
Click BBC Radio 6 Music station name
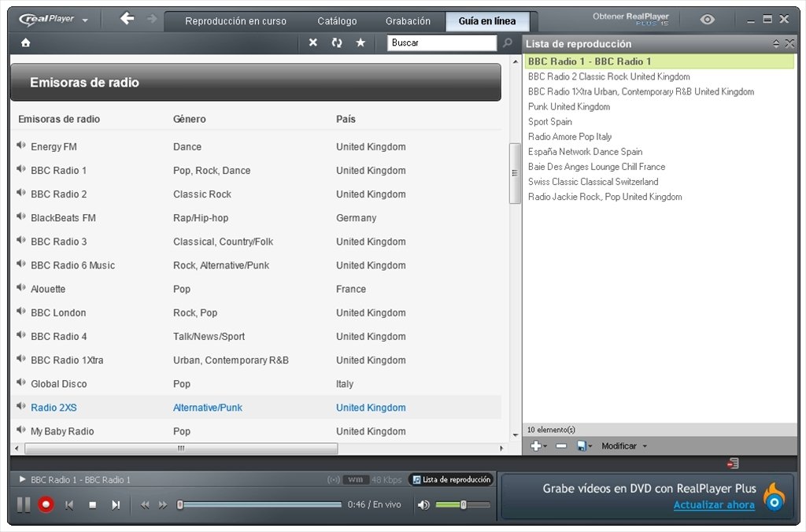tap(73, 265)
